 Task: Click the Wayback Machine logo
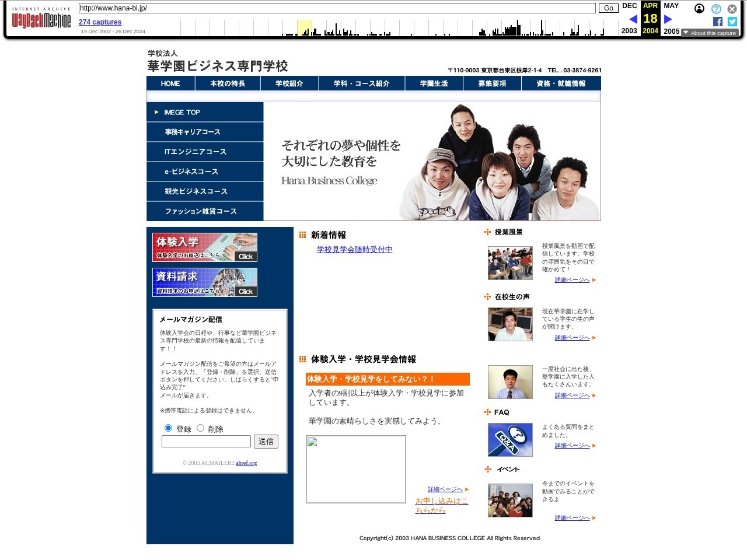coord(41,20)
